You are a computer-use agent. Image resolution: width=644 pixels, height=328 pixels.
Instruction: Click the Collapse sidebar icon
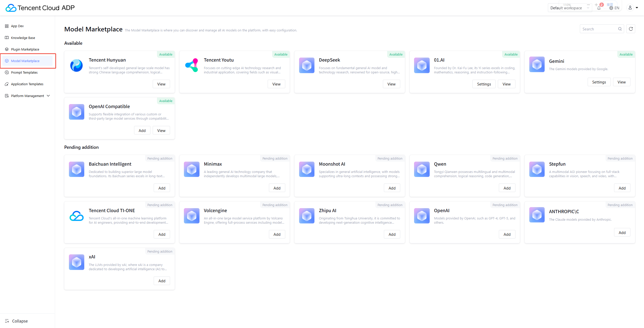tap(7, 321)
